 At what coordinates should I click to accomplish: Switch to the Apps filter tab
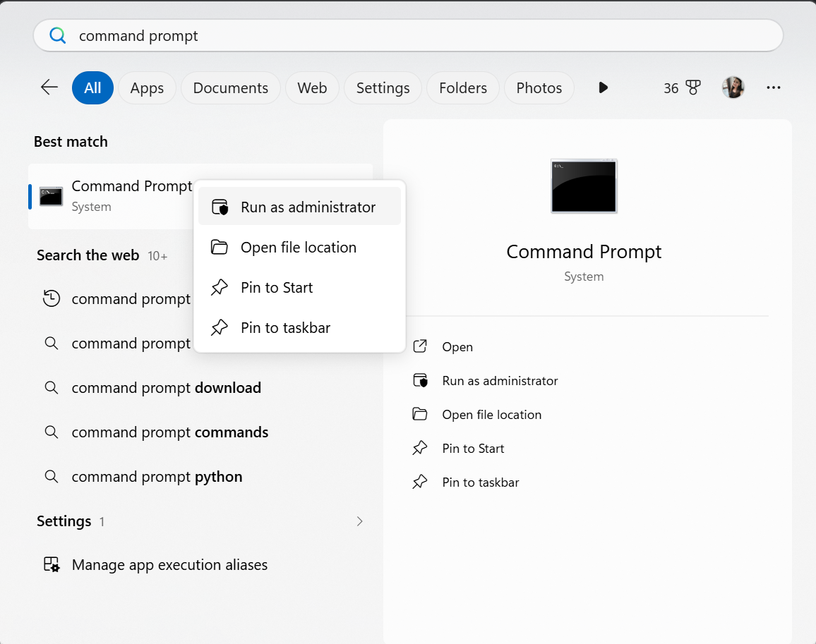coord(147,88)
